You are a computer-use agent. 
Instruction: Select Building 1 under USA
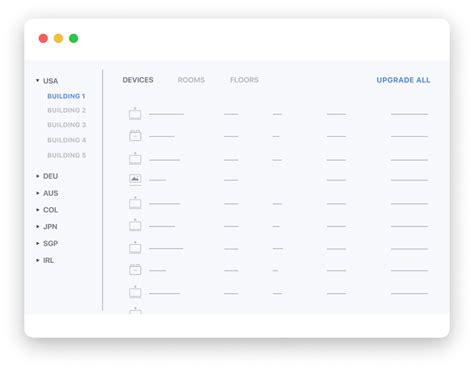click(x=66, y=96)
